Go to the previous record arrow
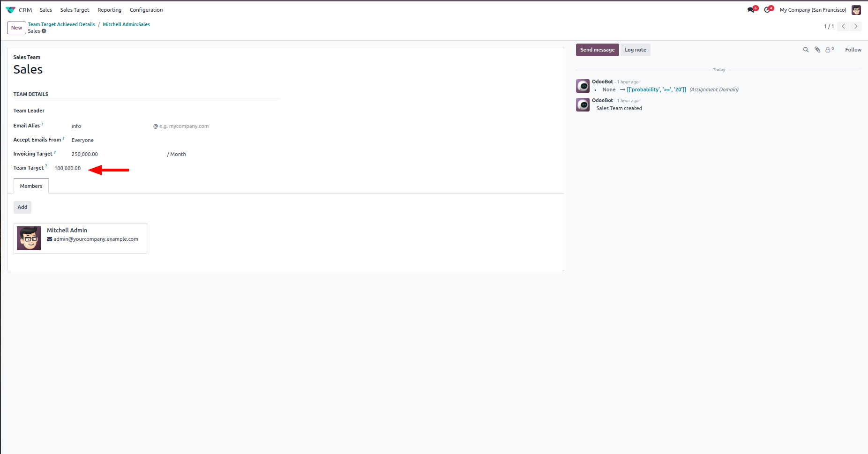 (843, 26)
